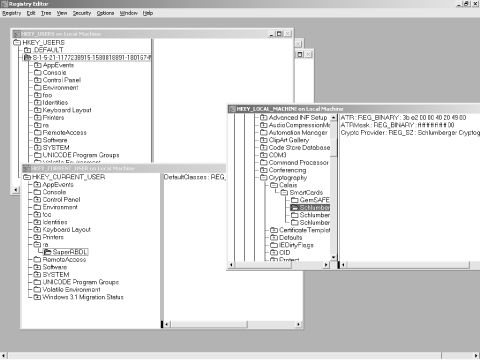Select CertificateTemplate key

(x=304, y=230)
